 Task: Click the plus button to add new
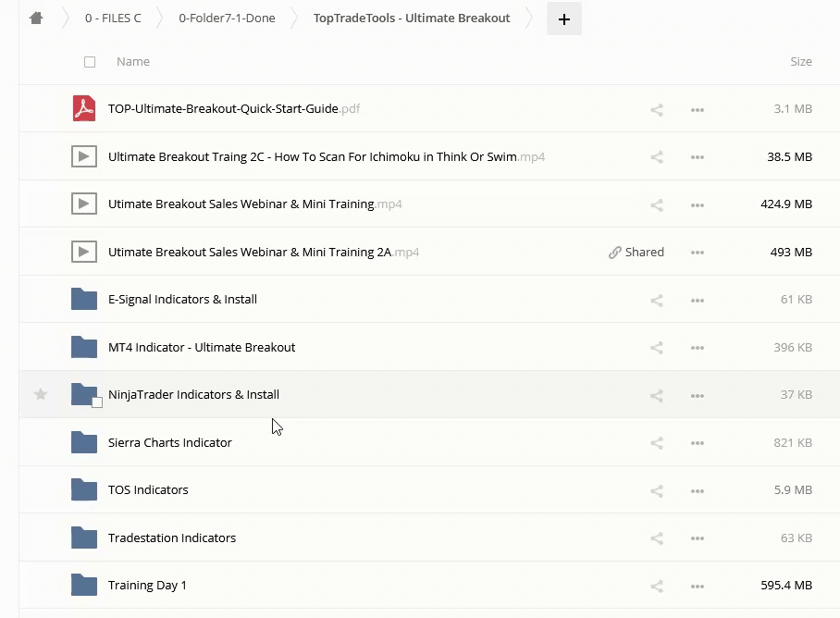(x=564, y=19)
